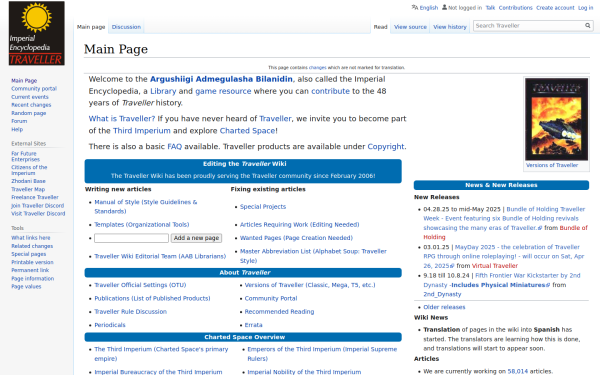
Task: Open the Traveller Map link
Action: pyautogui.click(x=28, y=189)
